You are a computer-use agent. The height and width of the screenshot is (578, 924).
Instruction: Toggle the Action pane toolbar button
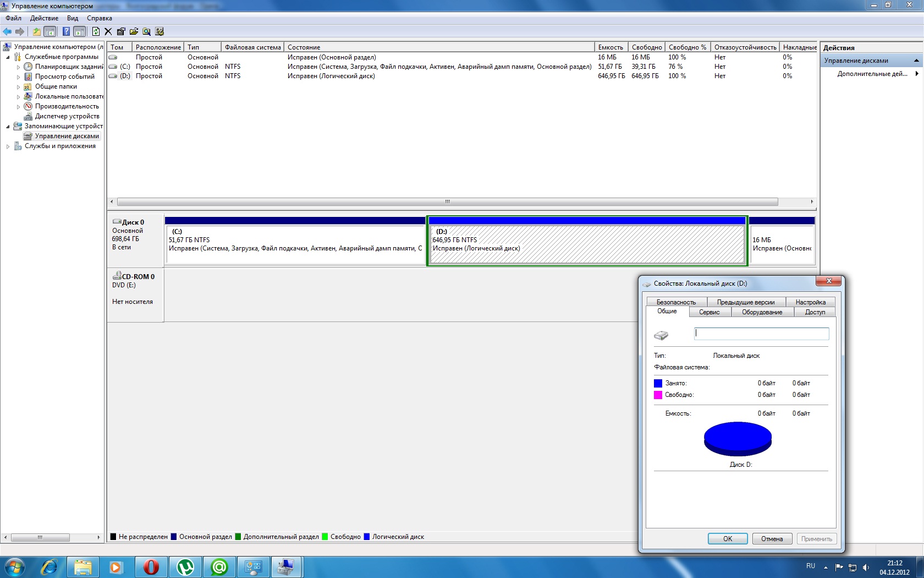[x=80, y=31]
